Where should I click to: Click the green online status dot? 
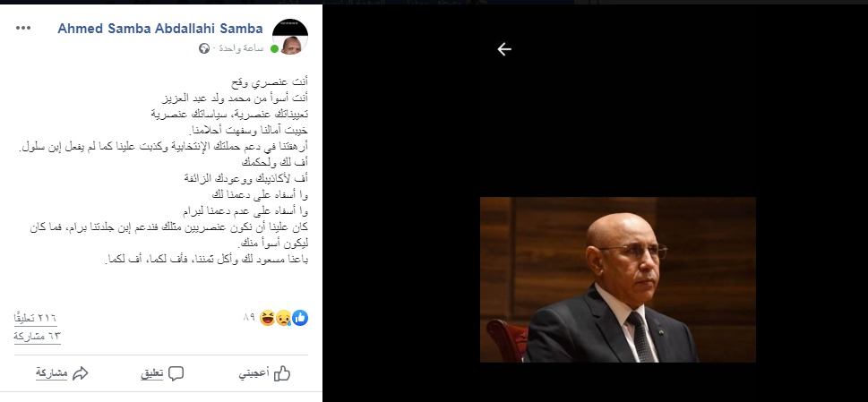pyautogui.click(x=274, y=48)
